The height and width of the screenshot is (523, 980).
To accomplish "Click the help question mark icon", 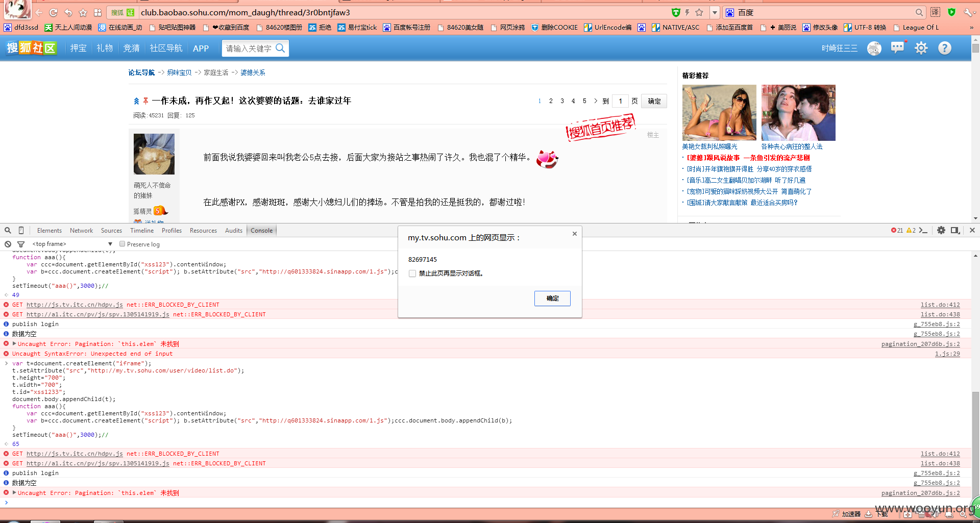I will point(945,48).
